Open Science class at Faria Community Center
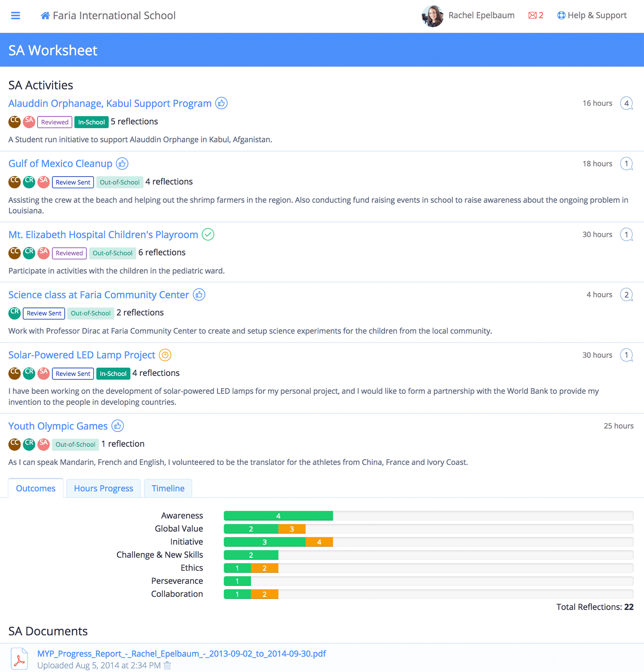Viewport: 644px width, 672px height. point(99,295)
